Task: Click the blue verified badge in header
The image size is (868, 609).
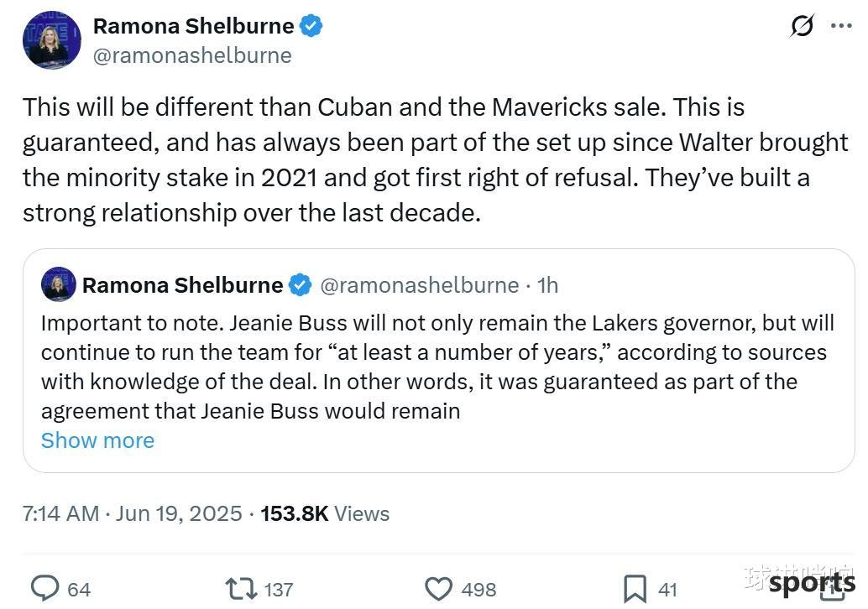Action: tap(311, 25)
